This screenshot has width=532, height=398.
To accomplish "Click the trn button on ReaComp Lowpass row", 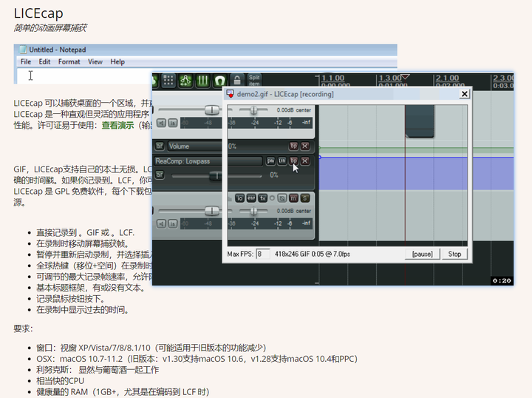I will click(282, 161).
